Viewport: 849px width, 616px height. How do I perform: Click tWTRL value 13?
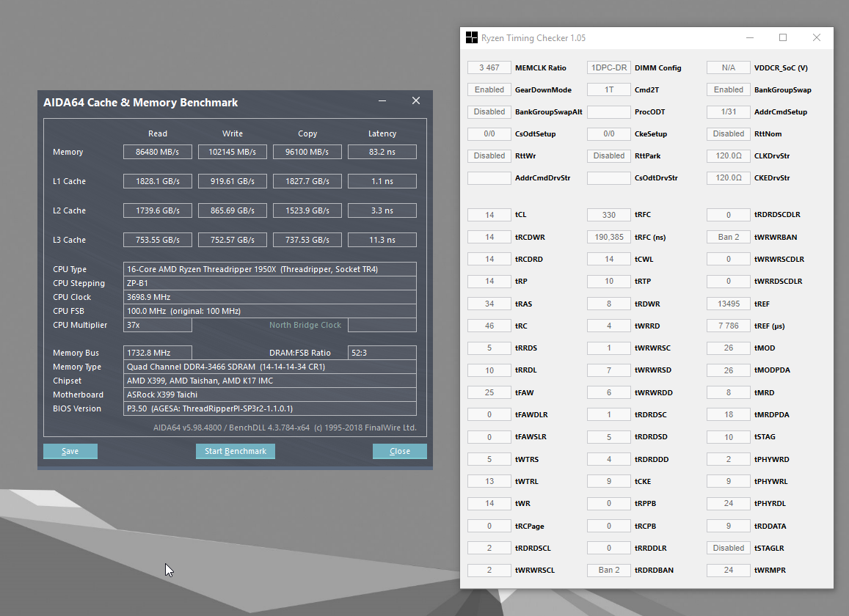click(489, 481)
